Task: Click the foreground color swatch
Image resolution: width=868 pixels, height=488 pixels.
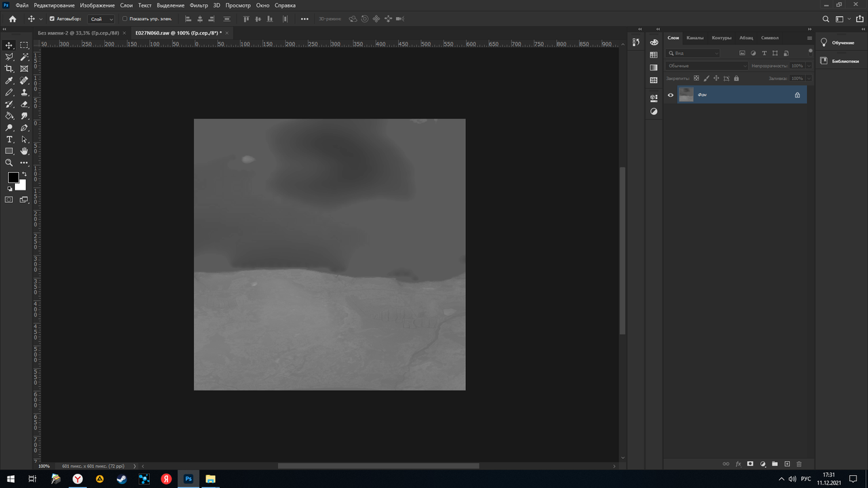Action: click(13, 178)
